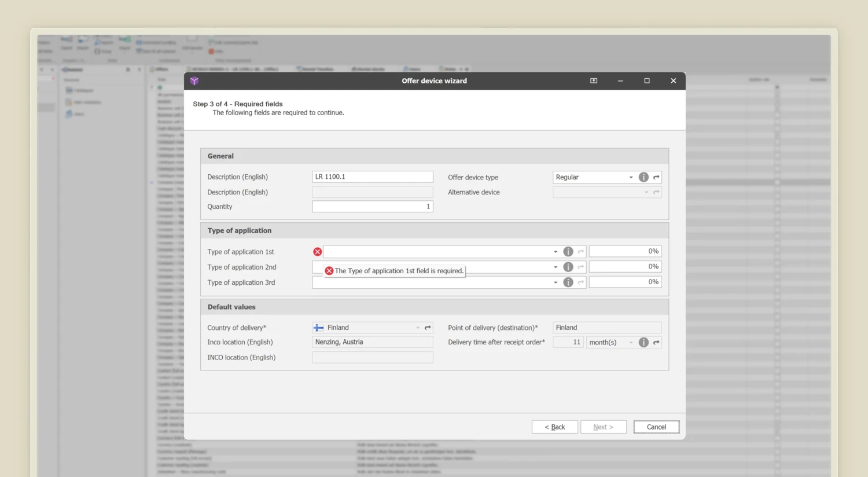Click the info icon for Type of application 3rd
This screenshot has width=868, height=477.
coord(568,282)
